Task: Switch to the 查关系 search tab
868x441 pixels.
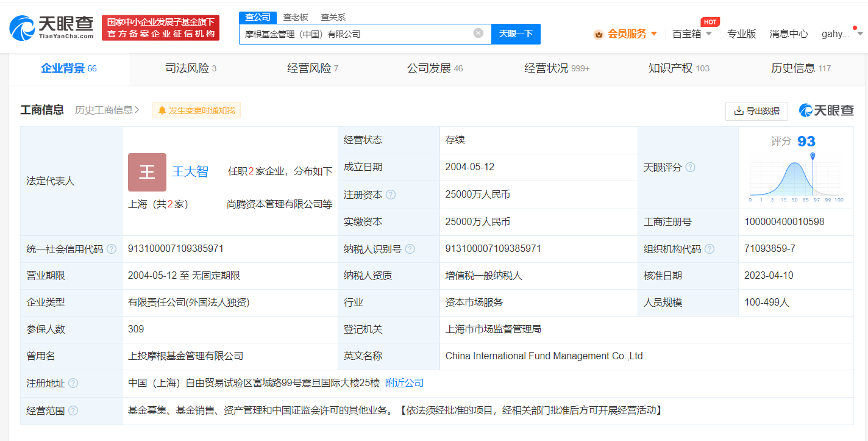Action: [333, 17]
